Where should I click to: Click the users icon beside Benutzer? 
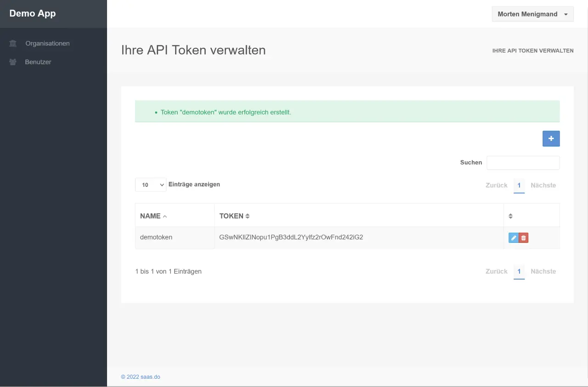click(x=13, y=62)
